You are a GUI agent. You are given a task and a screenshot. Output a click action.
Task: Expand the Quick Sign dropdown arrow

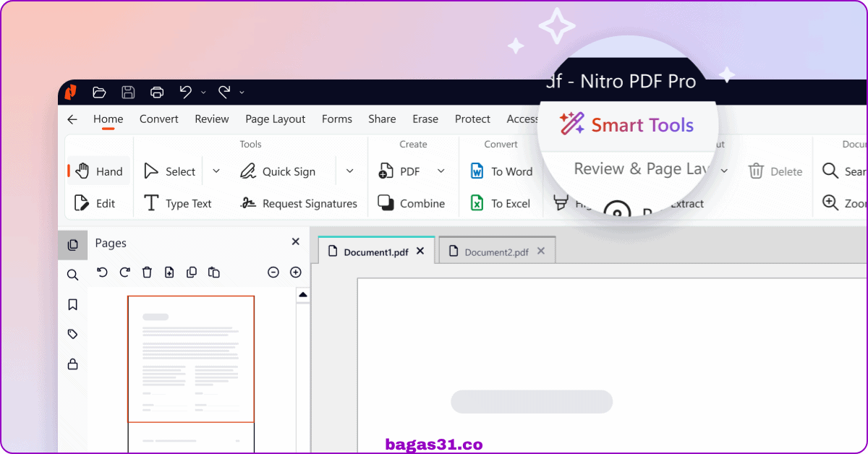[350, 171]
